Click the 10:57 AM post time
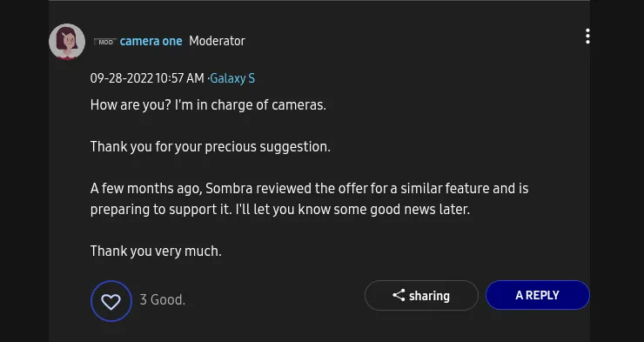The width and height of the screenshot is (644, 342). (180, 78)
